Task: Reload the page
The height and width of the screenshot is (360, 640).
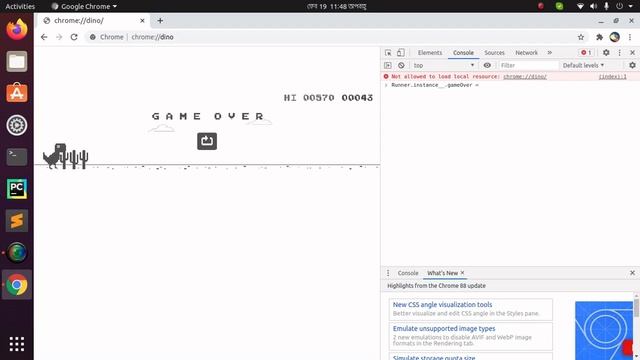Action: (74, 37)
